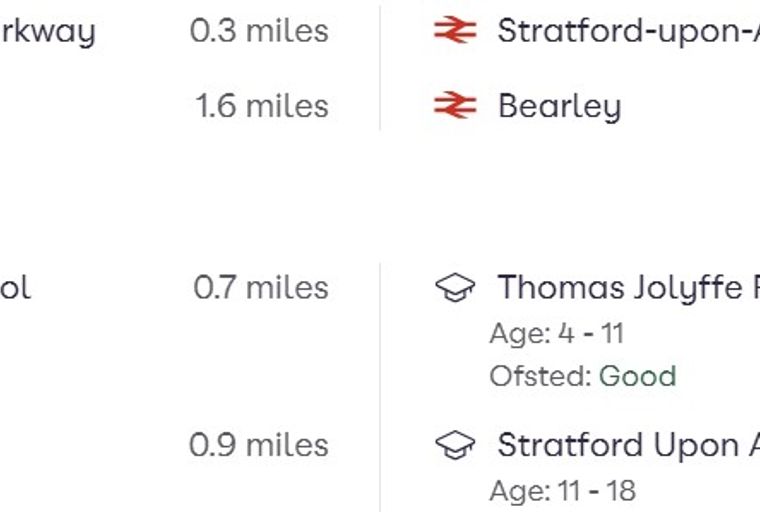The width and height of the screenshot is (760, 512).
Task: Click the word miles after 0.9
Action: click(x=287, y=445)
